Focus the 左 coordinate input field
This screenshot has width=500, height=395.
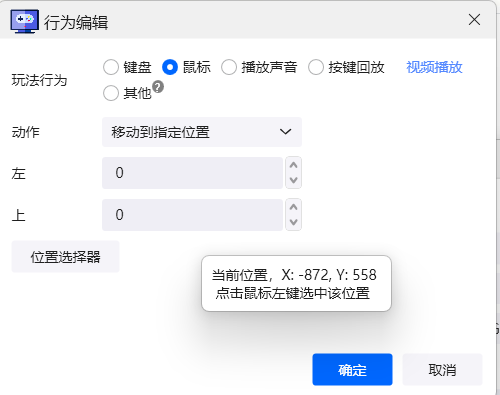(192, 173)
